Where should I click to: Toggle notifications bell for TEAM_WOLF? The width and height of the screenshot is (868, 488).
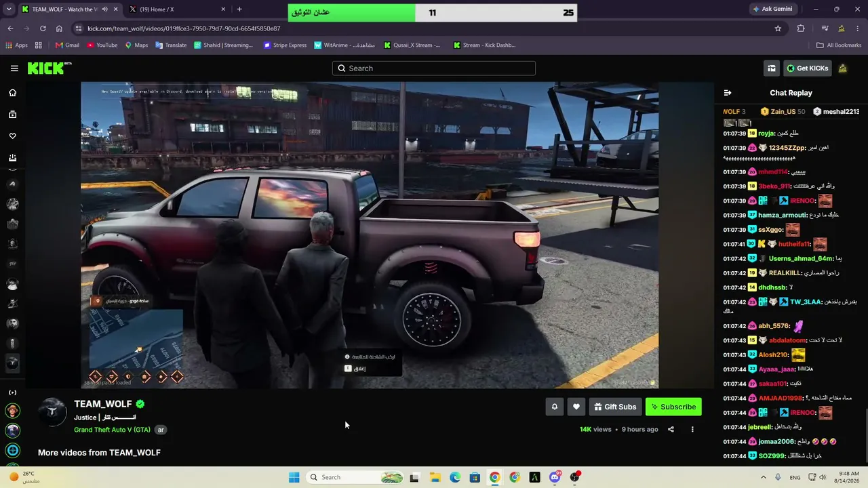point(555,407)
